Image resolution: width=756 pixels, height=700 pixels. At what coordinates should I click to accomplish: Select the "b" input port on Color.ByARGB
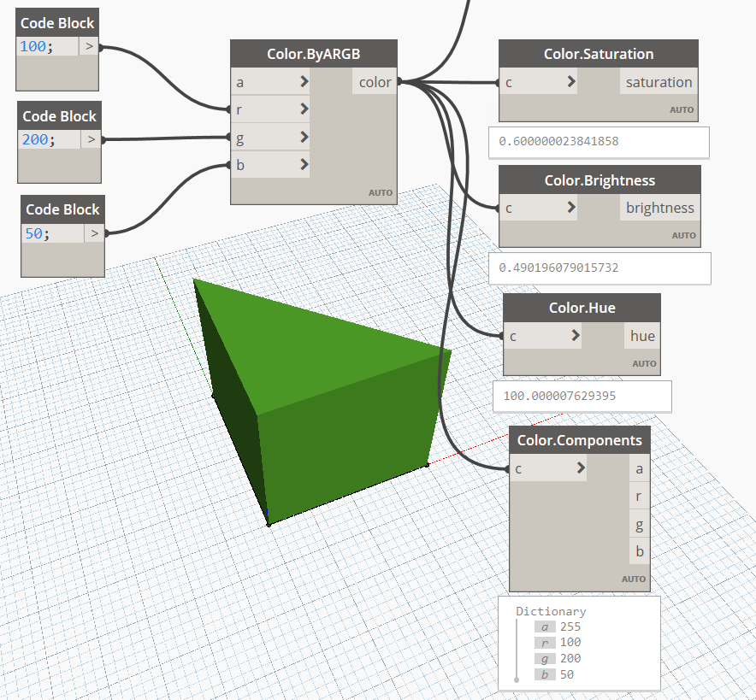click(270, 165)
